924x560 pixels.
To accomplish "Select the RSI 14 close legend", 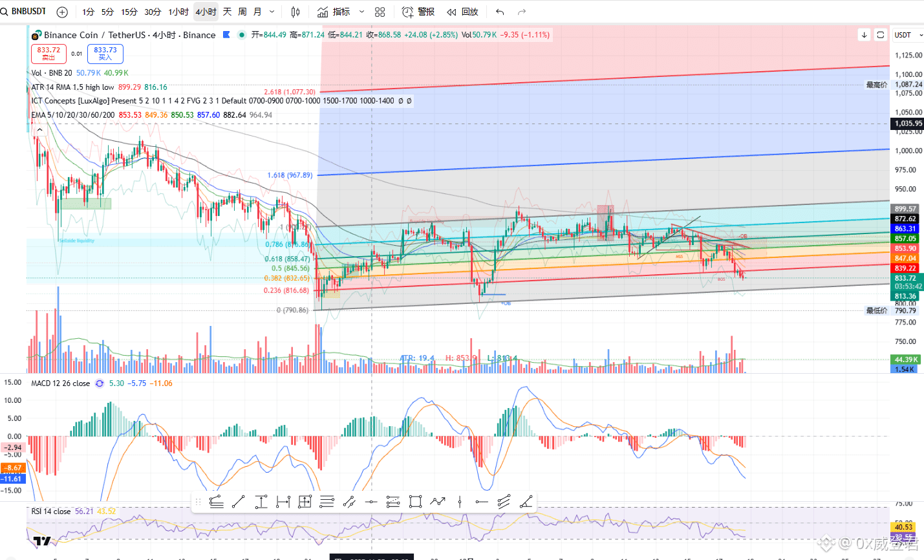I will click(x=51, y=512).
